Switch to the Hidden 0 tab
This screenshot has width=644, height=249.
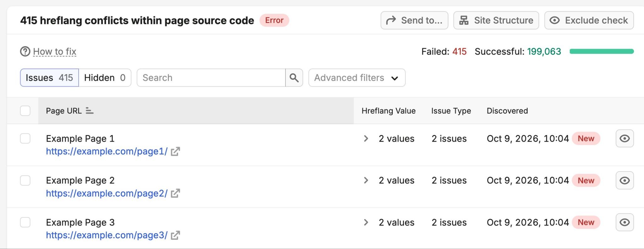(105, 78)
